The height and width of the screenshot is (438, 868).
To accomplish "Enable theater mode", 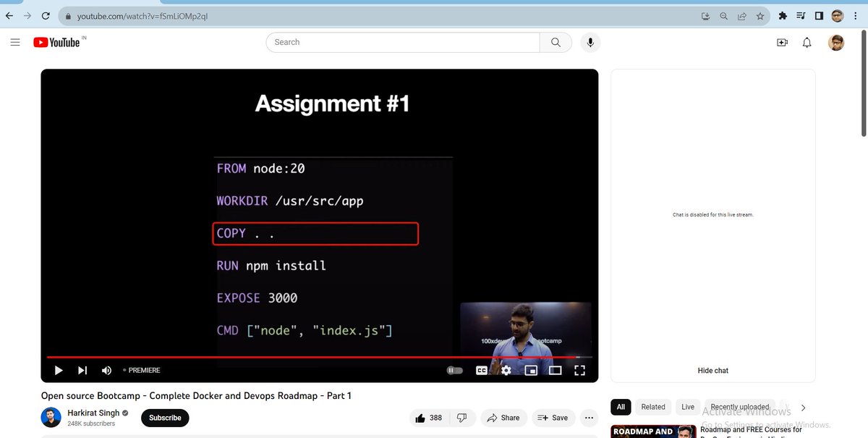I will pyautogui.click(x=555, y=370).
